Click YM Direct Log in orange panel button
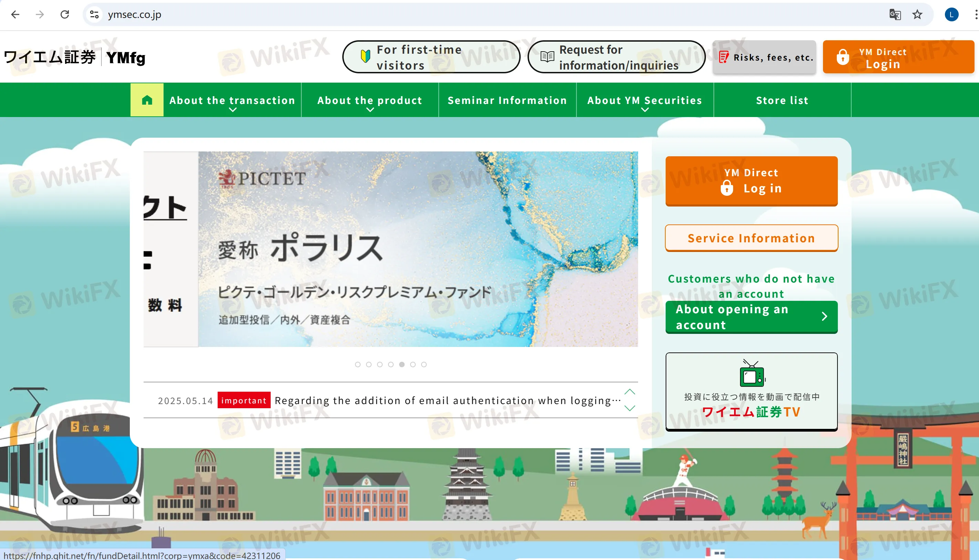Screen dimensions: 979x560 point(751,181)
